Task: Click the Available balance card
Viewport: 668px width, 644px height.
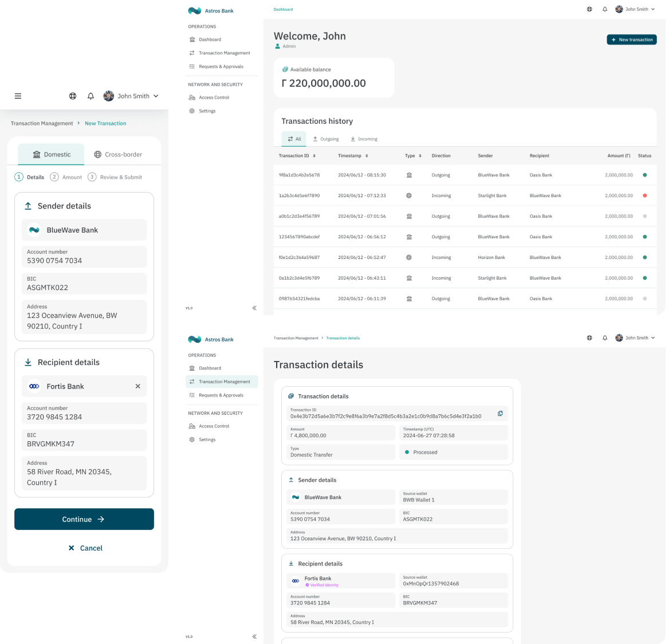Action: (334, 78)
